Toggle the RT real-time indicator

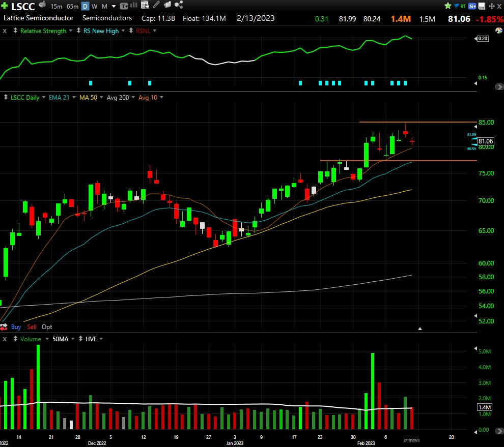[463, 6]
